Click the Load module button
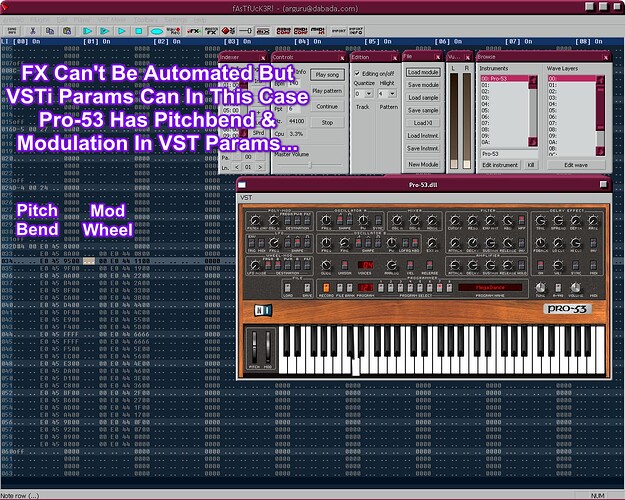625x500 pixels. click(x=423, y=72)
